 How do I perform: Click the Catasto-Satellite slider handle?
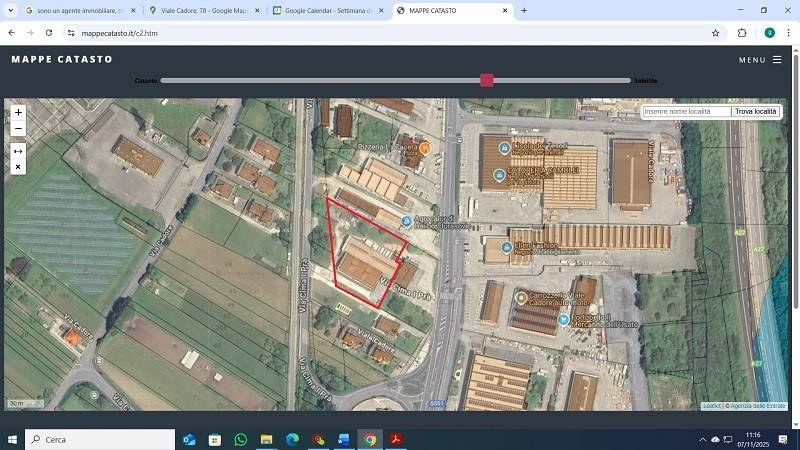487,80
